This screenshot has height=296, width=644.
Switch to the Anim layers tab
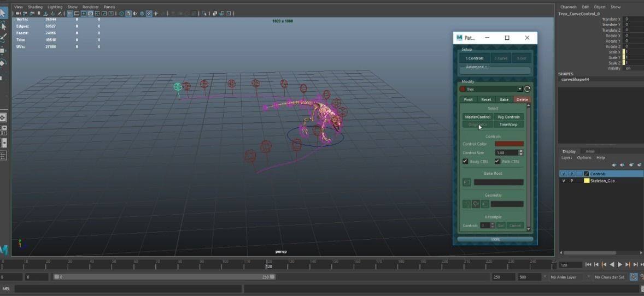pyautogui.click(x=590, y=151)
